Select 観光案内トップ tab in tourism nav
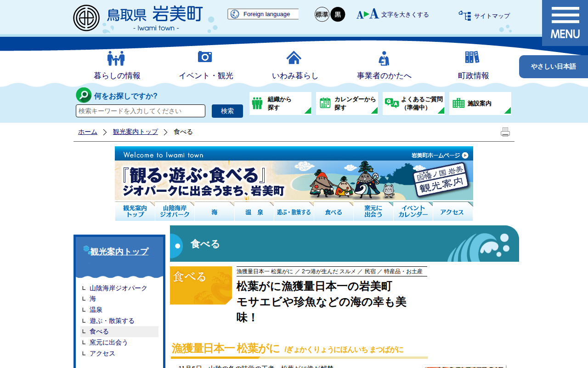This screenshot has height=368, width=588. [135, 212]
